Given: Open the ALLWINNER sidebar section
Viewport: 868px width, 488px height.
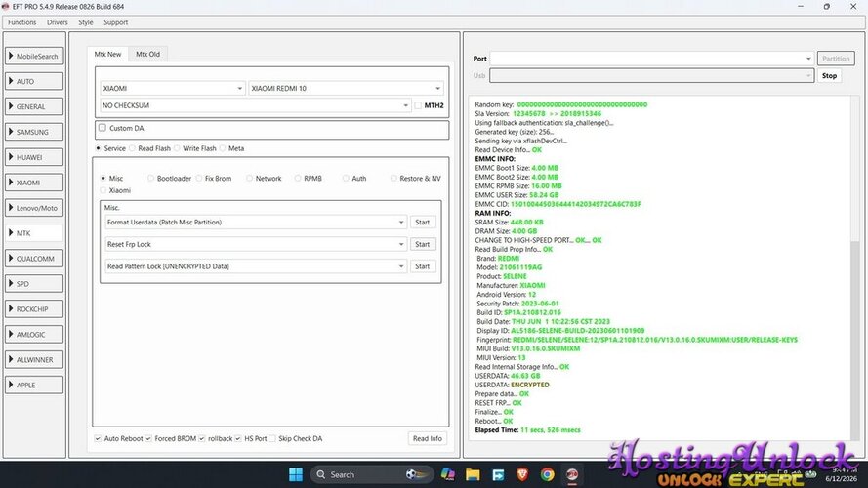Looking at the screenshot, I should (x=34, y=359).
